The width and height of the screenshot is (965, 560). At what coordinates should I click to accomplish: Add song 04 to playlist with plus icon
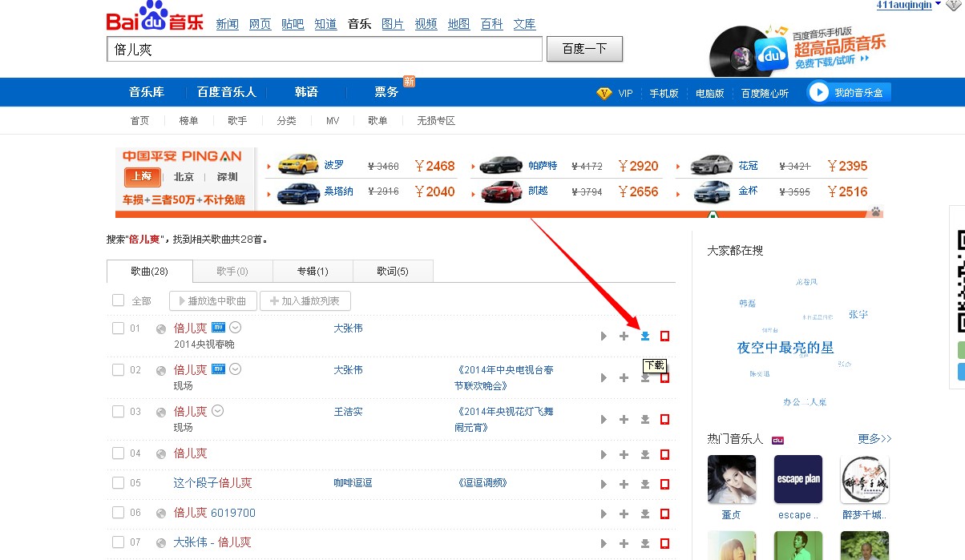tap(624, 454)
